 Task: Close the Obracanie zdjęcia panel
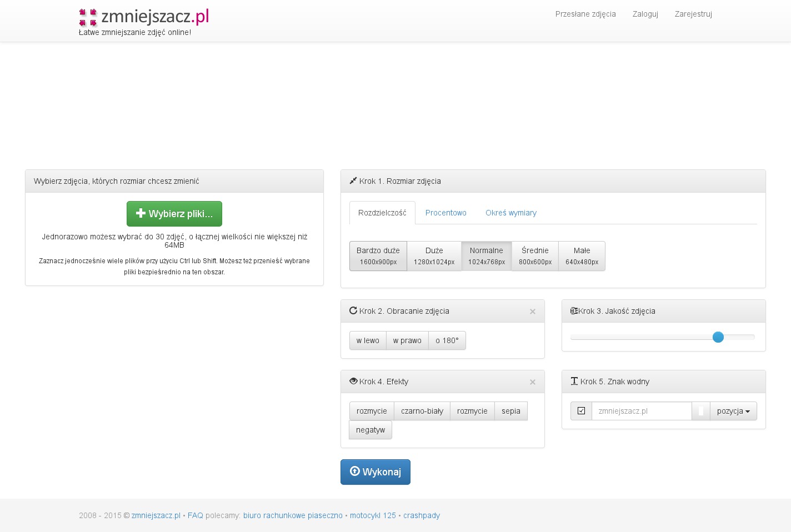[x=532, y=312]
